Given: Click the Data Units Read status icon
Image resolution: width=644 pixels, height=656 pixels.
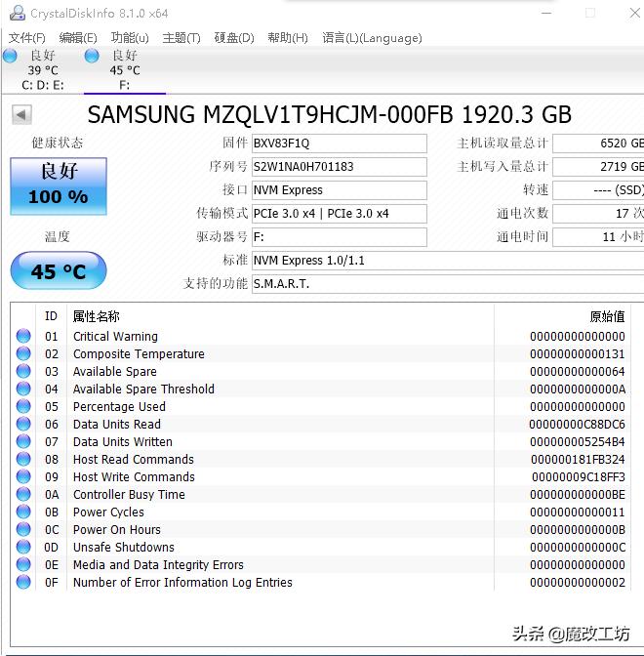Looking at the screenshot, I should (x=23, y=424).
